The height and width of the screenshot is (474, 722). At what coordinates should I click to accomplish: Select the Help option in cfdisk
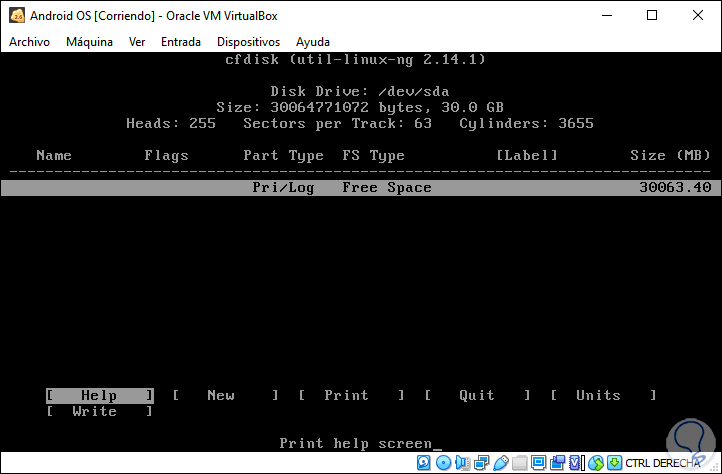tap(99, 395)
